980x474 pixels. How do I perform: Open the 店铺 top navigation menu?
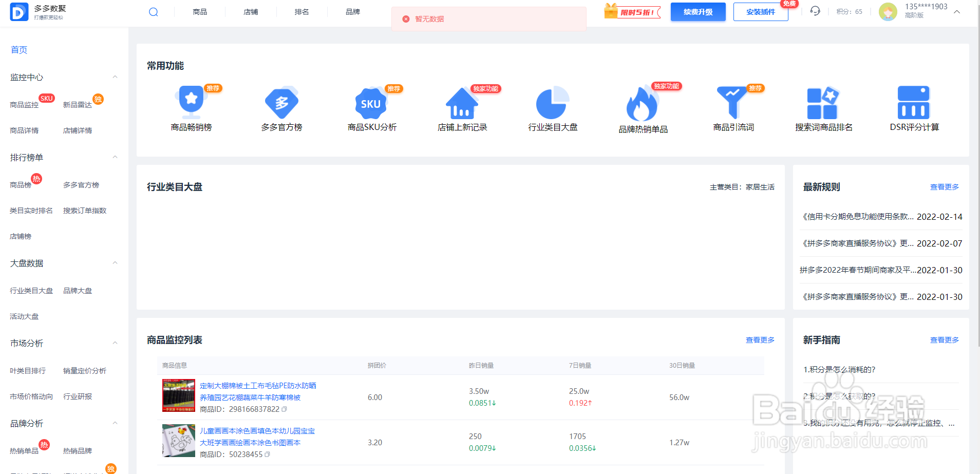click(251, 12)
